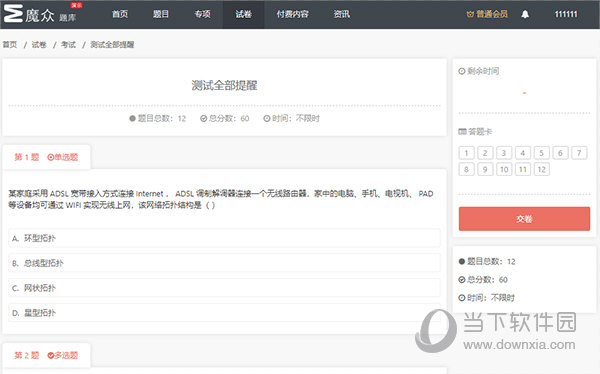Viewport: 600px width, 374px height.
Task: Click the 普通会员 crown badge
Action: coord(487,14)
